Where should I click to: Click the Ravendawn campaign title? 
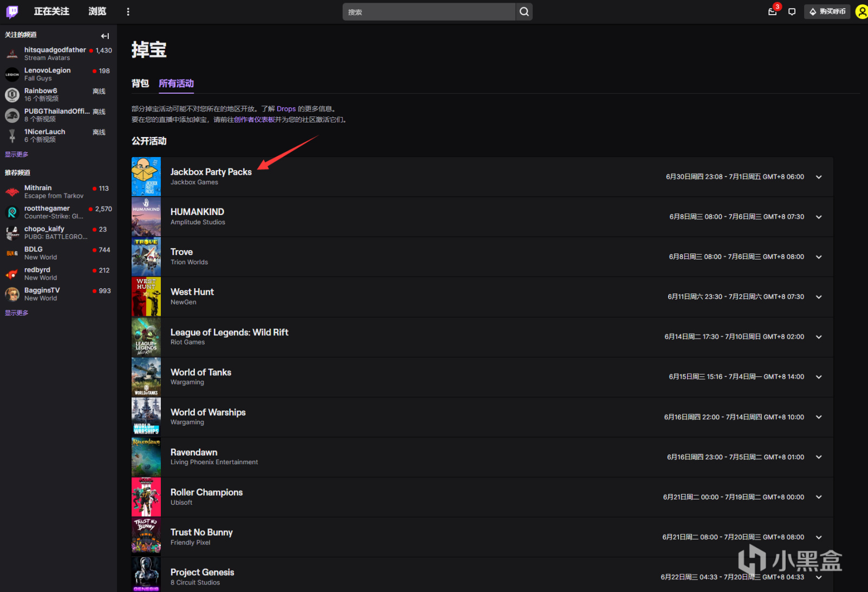[x=194, y=452]
